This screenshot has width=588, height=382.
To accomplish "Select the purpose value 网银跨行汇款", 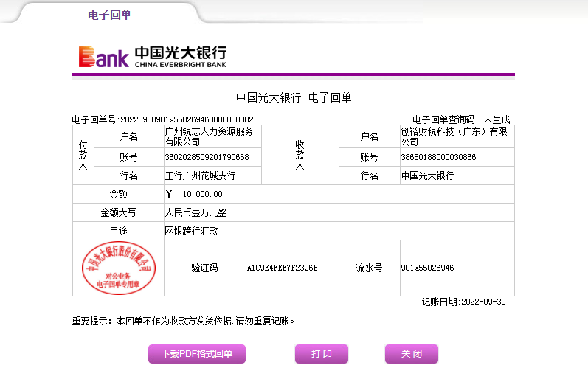I will coord(191,231).
